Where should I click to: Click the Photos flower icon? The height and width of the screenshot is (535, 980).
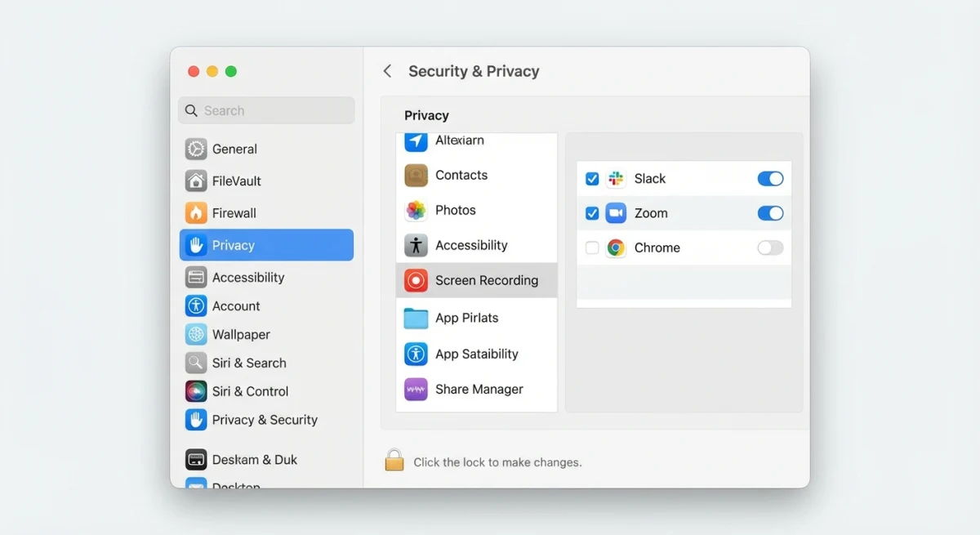[x=416, y=210]
